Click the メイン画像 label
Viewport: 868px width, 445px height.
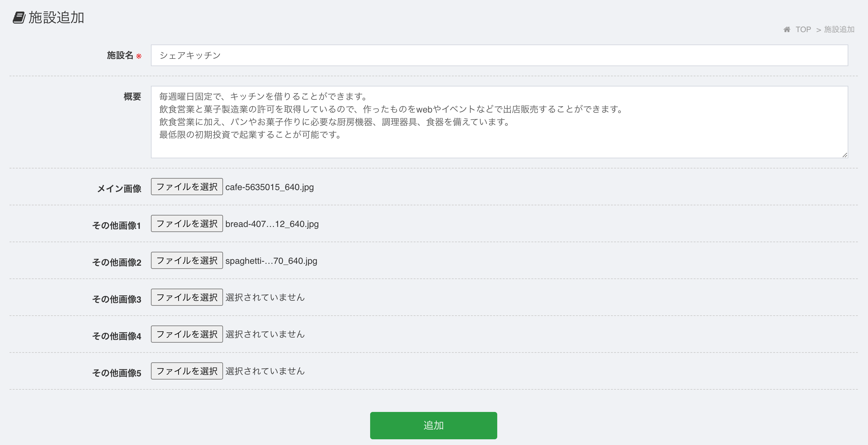coord(119,189)
